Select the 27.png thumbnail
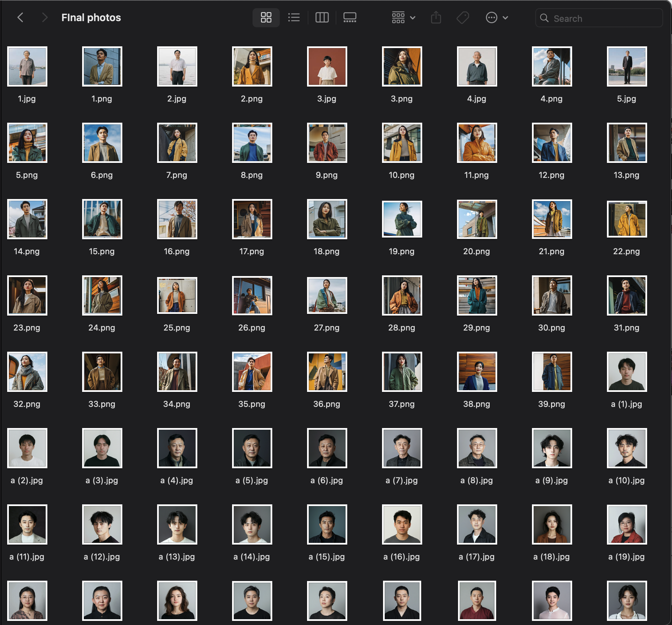Screen dimensions: 672x625 (x=327, y=295)
